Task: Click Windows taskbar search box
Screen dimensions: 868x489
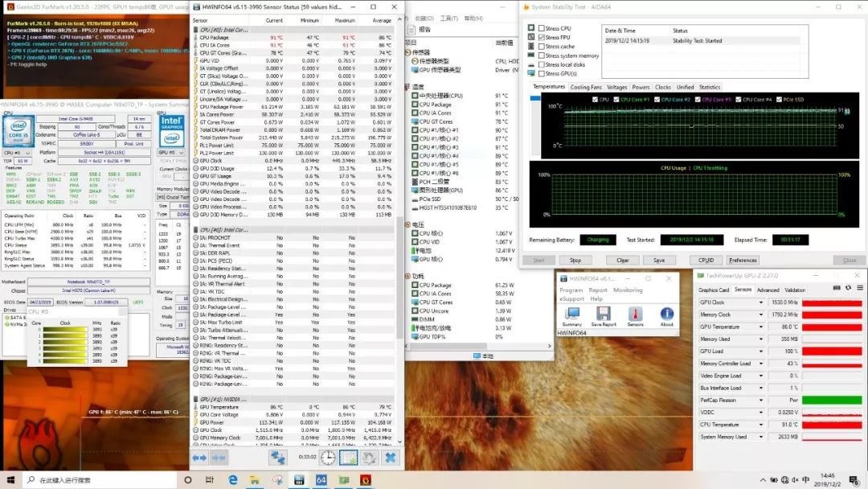Action: [x=100, y=479]
